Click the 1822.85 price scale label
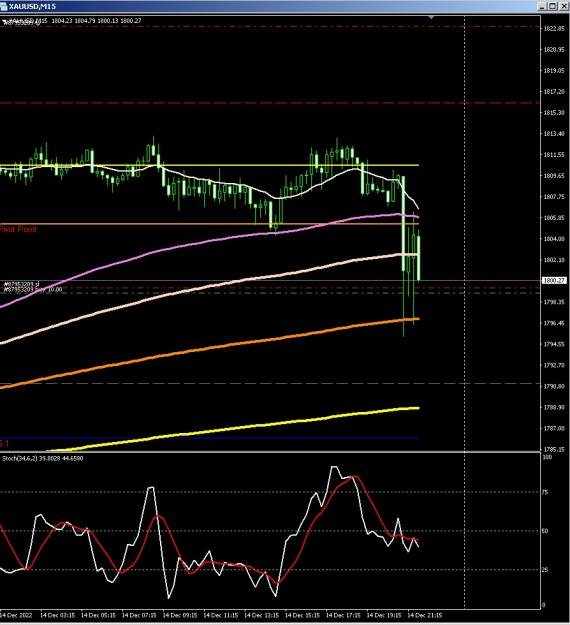This screenshot has height=625, width=570. point(554,29)
